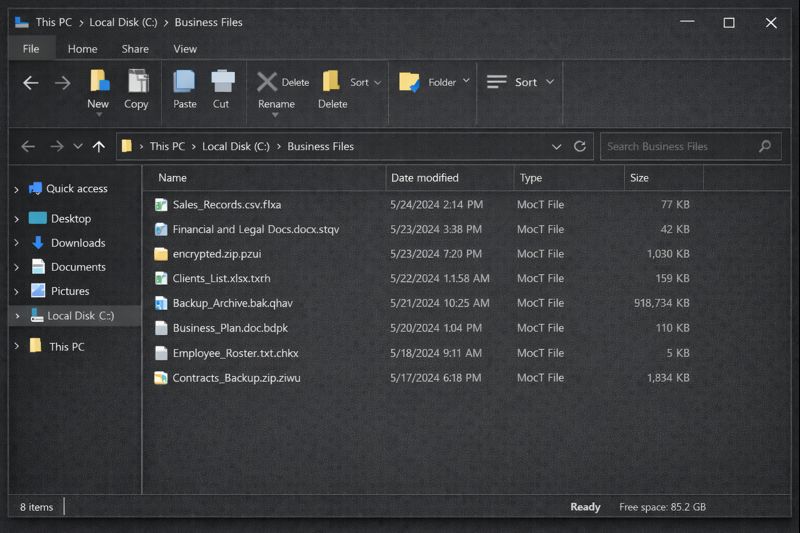Screen dimensions: 800x533
Task: Expand the Quick access tree node
Action: pyautogui.click(x=16, y=189)
